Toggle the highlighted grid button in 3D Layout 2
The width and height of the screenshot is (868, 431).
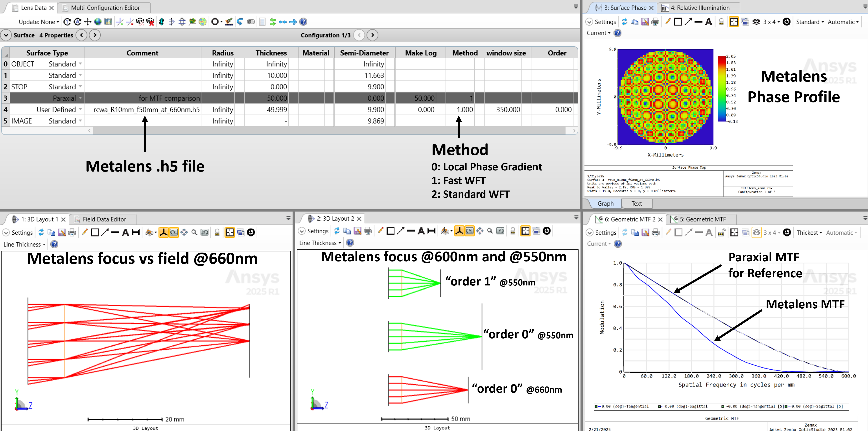pos(525,231)
